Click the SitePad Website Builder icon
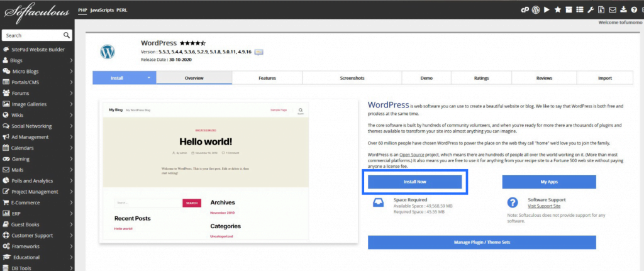Image resolution: width=644 pixels, height=271 pixels. 6,49
